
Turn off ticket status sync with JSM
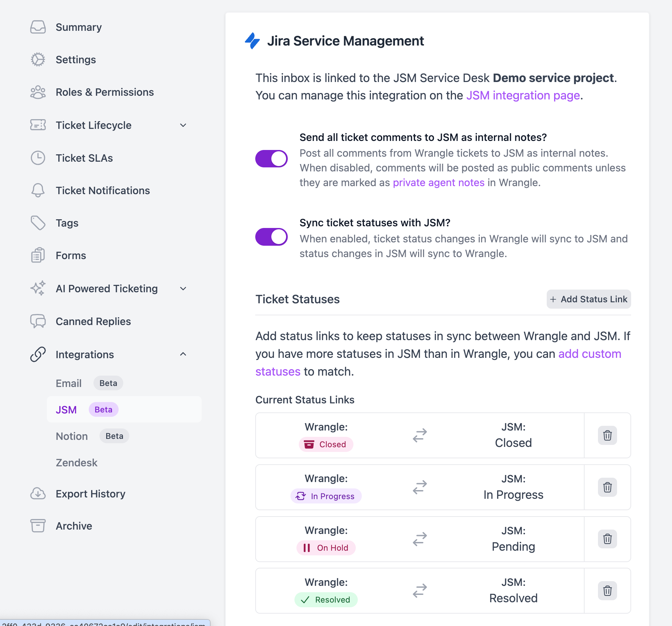[x=271, y=237]
